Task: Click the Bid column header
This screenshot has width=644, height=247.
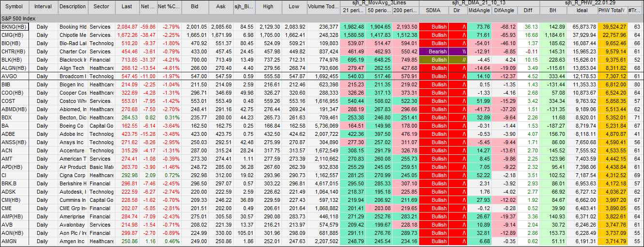Action: 195,7
